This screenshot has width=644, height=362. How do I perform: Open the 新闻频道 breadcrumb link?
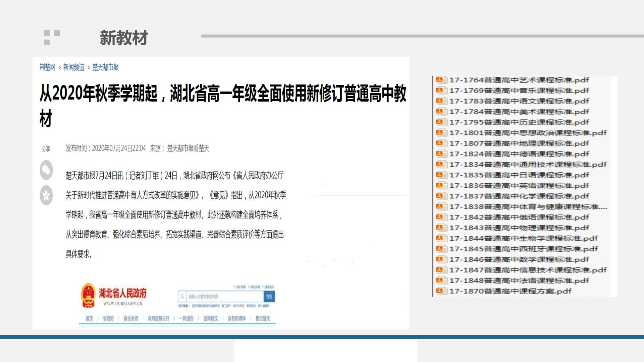pyautogui.click(x=74, y=67)
